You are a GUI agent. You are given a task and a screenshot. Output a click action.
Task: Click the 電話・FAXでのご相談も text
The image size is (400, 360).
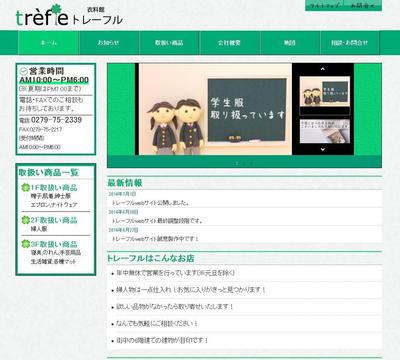51,100
